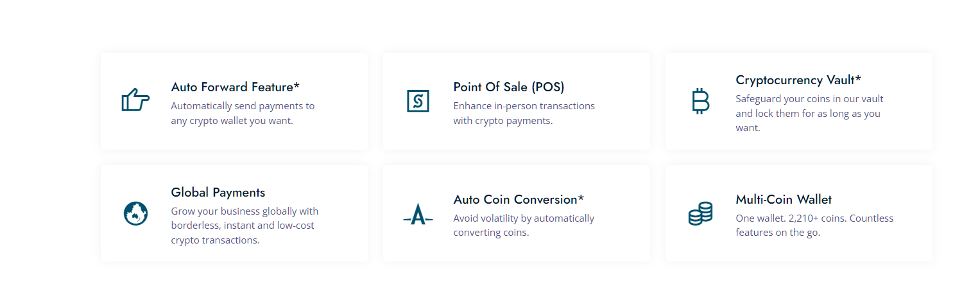Screen dimensions: 980x302
Task: Open the Multi-Coin Wallet heading
Action: (784, 199)
